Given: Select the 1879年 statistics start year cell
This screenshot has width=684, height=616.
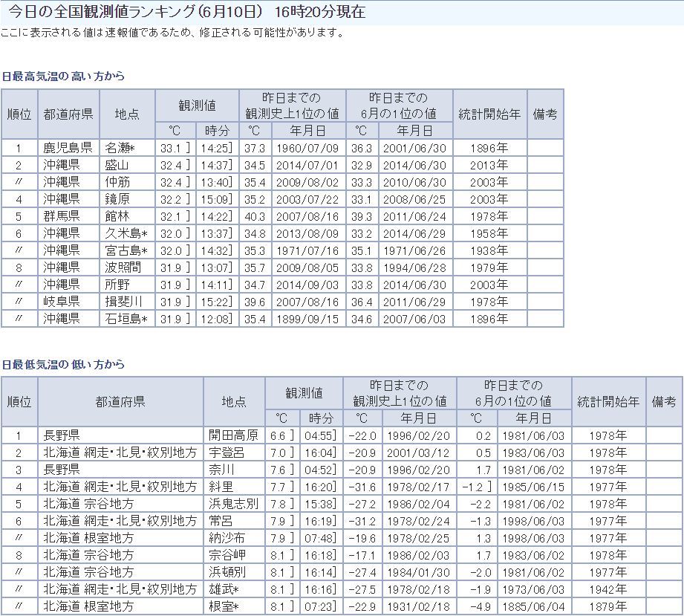Looking at the screenshot, I should [609, 606].
